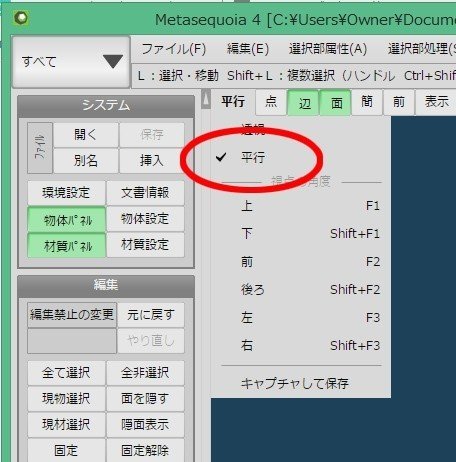
Task: Toggle 点 vertex display
Action: coord(271,102)
